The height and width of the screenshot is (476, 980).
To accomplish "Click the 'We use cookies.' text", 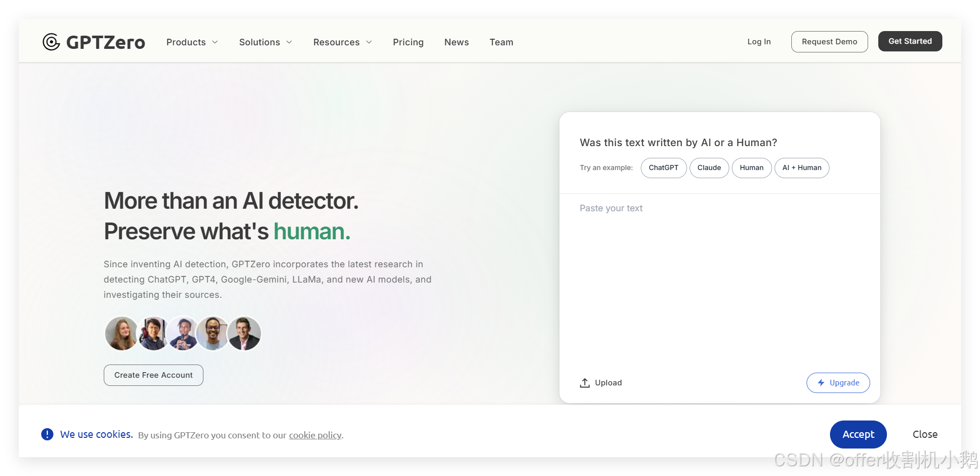I will 97,434.
